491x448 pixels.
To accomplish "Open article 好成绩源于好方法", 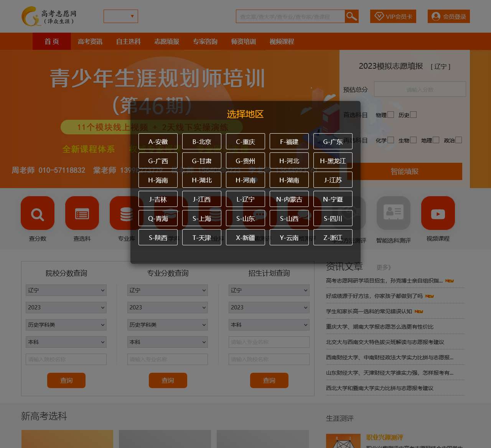I will (374, 296).
